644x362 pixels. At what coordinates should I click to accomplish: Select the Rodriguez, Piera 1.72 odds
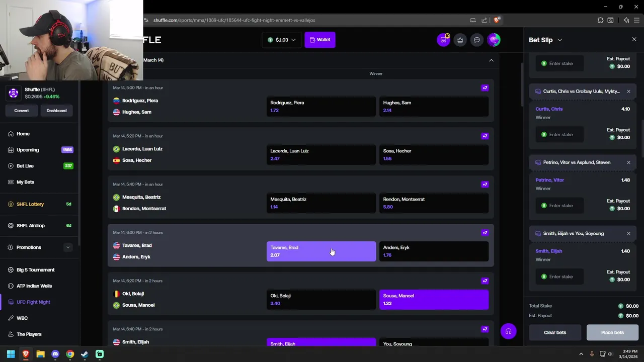point(321,107)
